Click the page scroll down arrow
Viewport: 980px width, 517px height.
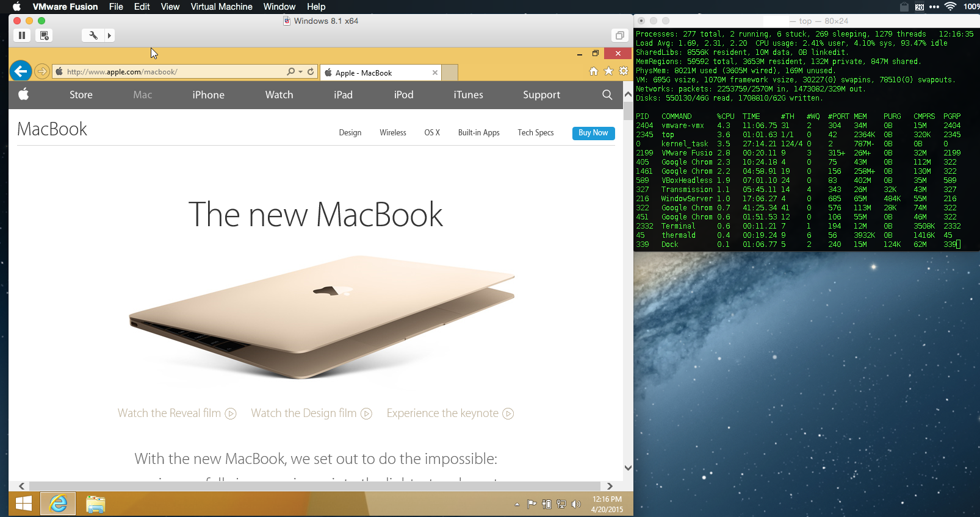click(628, 468)
